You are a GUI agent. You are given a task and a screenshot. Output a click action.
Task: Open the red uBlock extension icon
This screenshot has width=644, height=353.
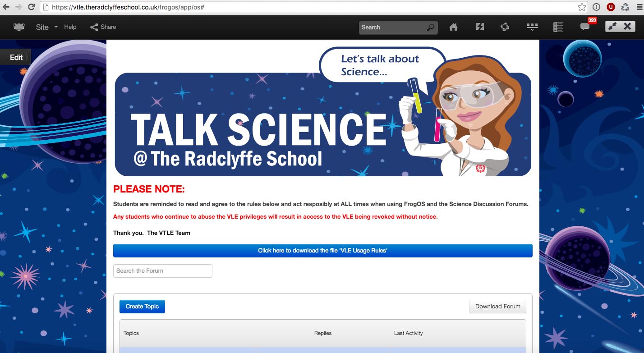pos(611,7)
